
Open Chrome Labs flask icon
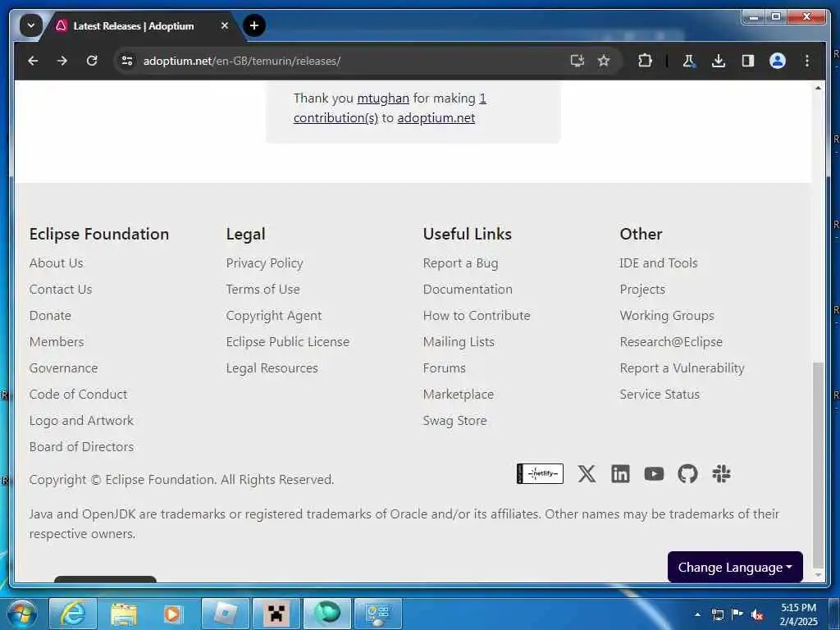689,61
